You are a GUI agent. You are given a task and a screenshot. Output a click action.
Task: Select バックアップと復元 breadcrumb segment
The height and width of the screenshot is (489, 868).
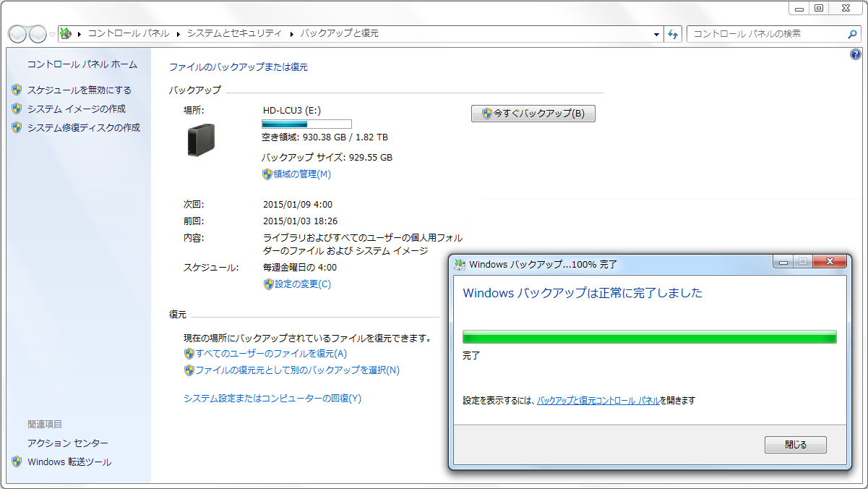click(339, 33)
